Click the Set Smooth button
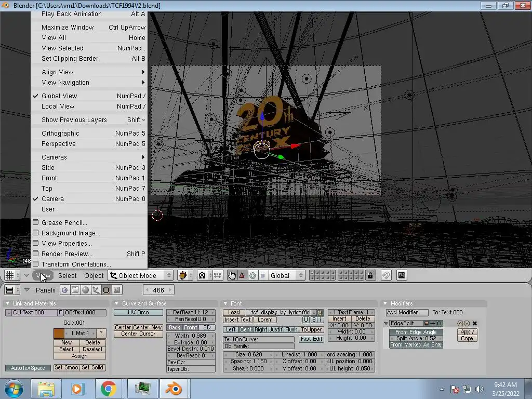 66,367
